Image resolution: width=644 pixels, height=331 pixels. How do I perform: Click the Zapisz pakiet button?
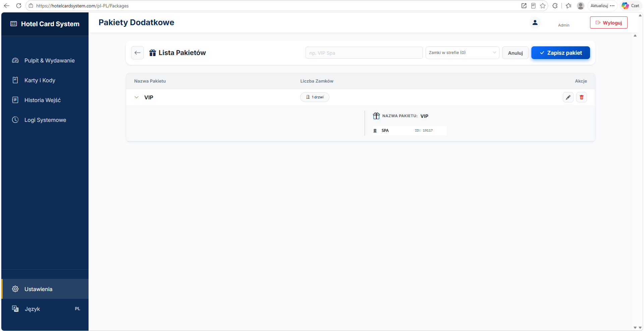pyautogui.click(x=560, y=53)
